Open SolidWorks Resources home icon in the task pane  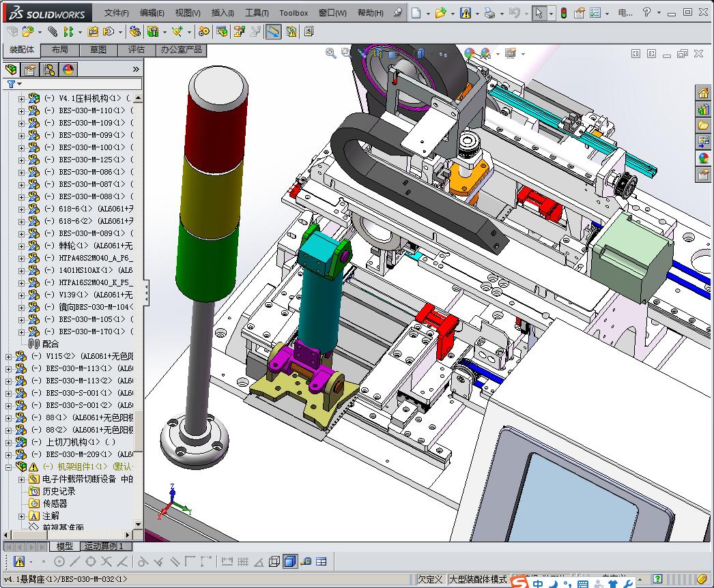[704, 93]
